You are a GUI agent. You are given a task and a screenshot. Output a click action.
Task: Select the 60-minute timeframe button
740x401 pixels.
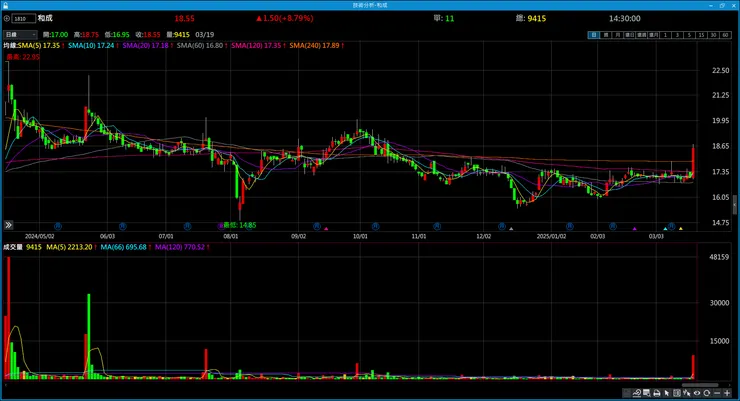(x=725, y=35)
